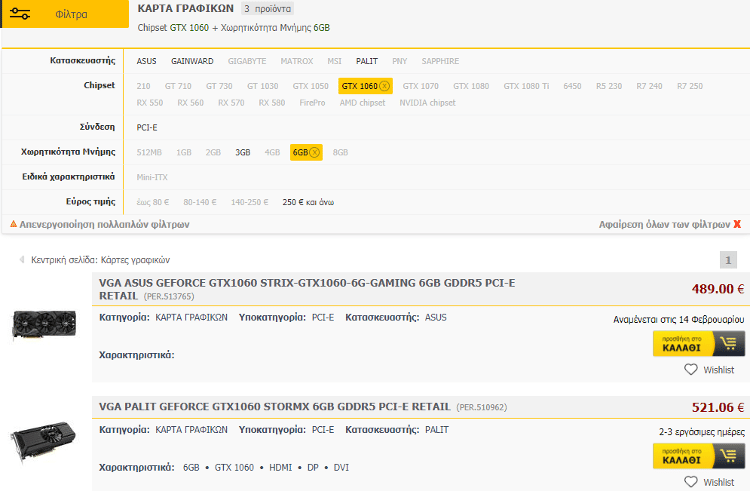This screenshot has width=750, height=491.
Task: Click the '3 προϊόντα' count badge
Action: (x=267, y=9)
